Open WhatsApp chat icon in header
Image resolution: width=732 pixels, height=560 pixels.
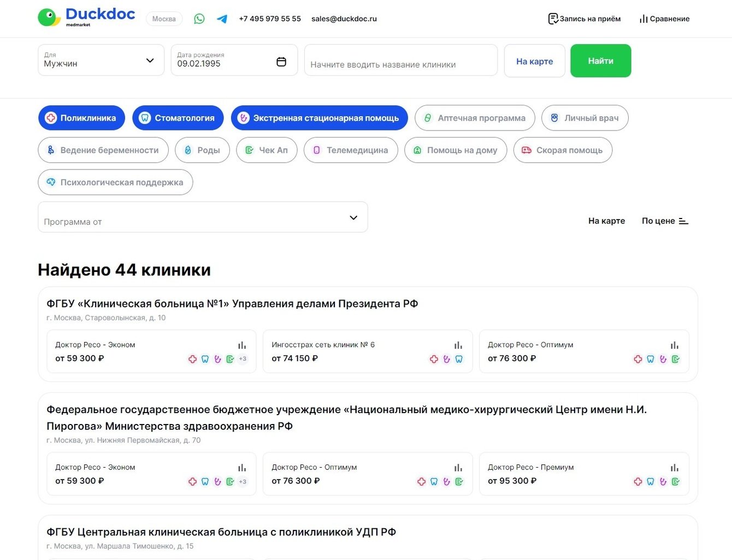(x=199, y=19)
